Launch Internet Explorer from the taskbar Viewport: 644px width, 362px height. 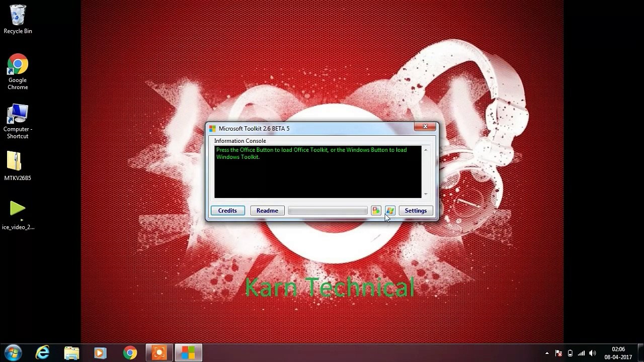coord(43,353)
